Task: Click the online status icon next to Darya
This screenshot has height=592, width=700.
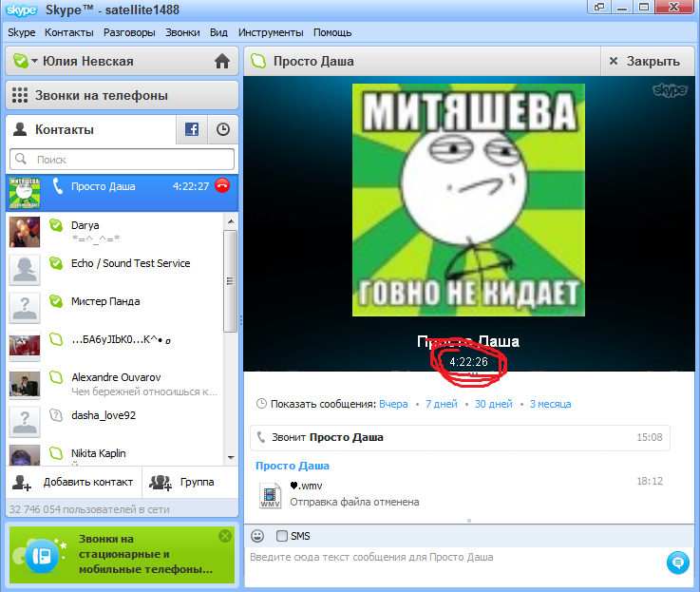Action: click(x=56, y=225)
